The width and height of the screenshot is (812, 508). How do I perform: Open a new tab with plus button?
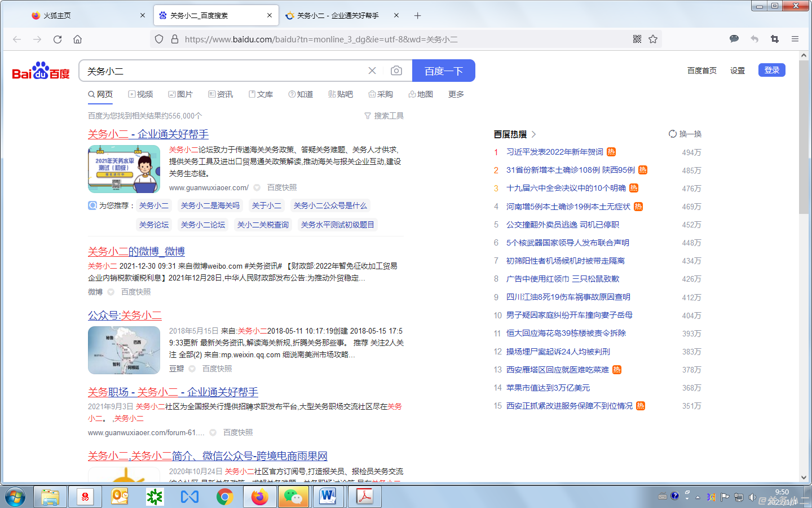417,15
